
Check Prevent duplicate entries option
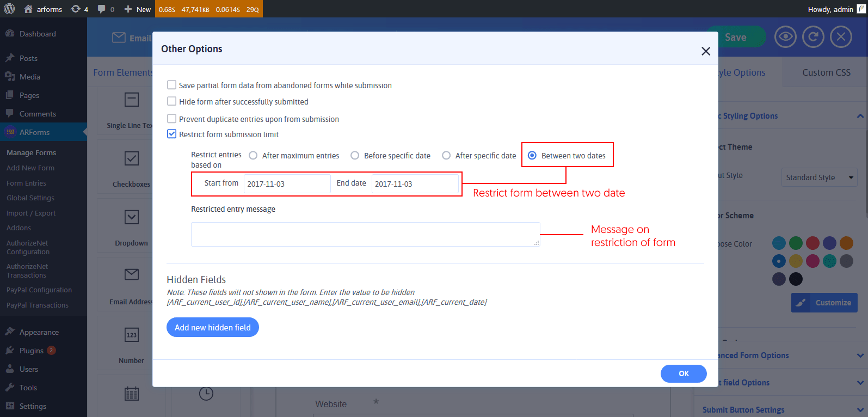pos(172,119)
